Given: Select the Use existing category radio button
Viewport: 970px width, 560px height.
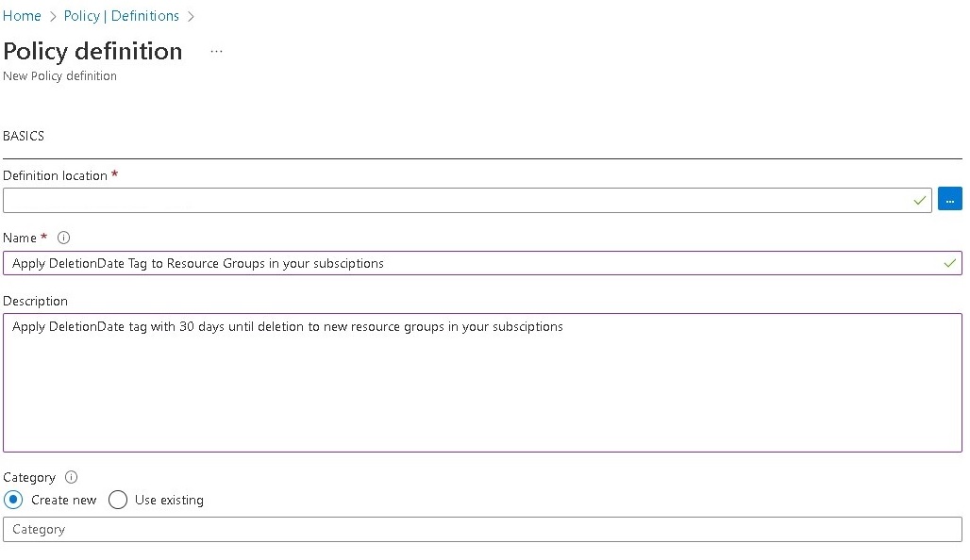Looking at the screenshot, I should pyautogui.click(x=118, y=501).
